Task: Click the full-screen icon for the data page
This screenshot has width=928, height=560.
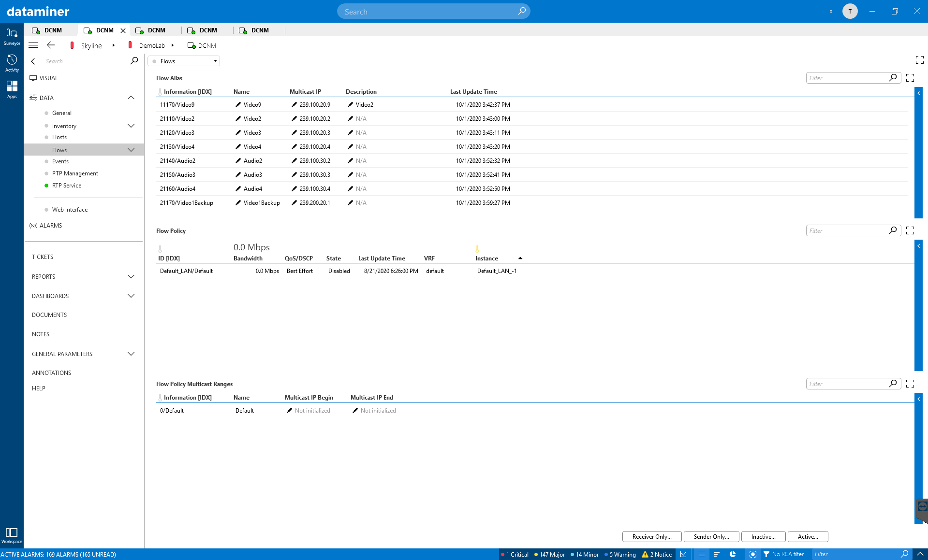Action: (x=920, y=60)
